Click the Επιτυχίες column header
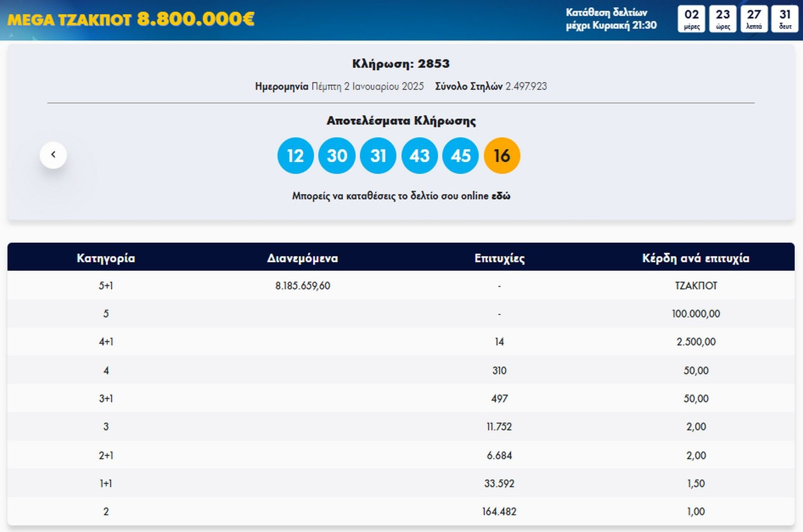Viewport: 803px width, 532px height. click(499, 258)
